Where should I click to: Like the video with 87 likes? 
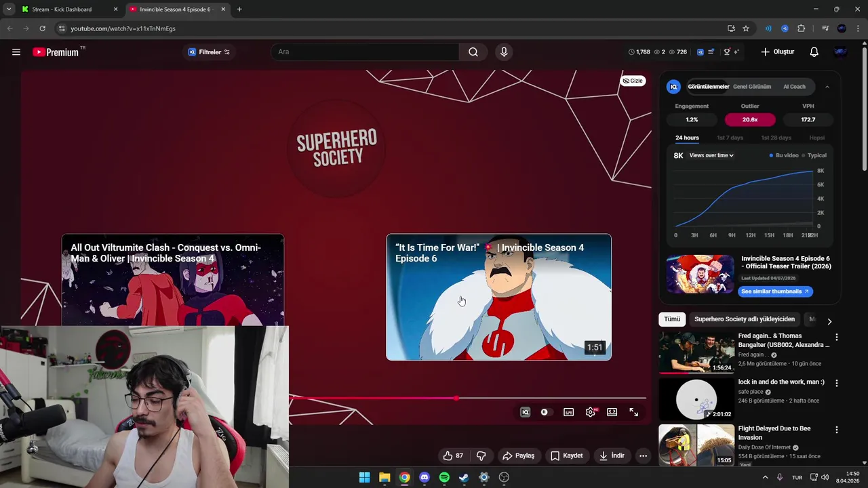453,456
